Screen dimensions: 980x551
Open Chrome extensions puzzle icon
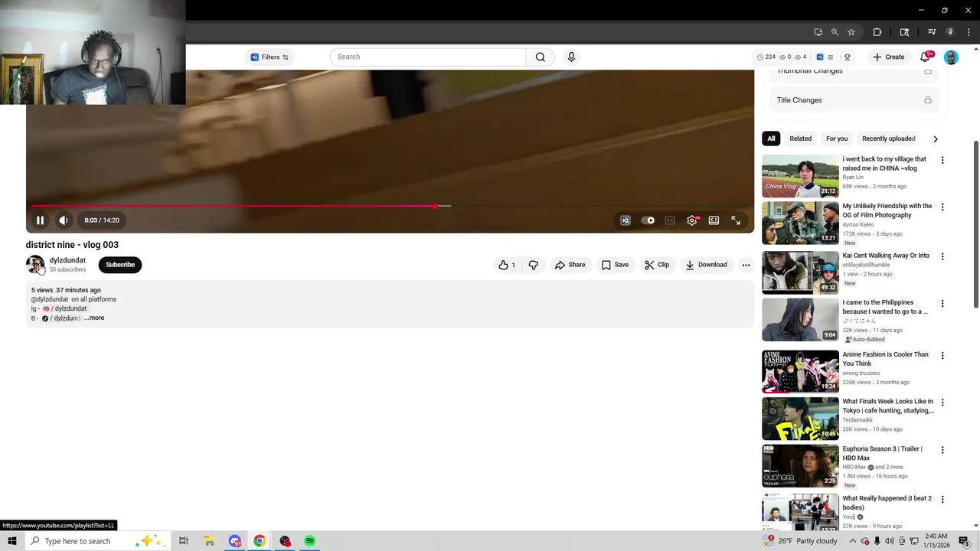pos(877,32)
